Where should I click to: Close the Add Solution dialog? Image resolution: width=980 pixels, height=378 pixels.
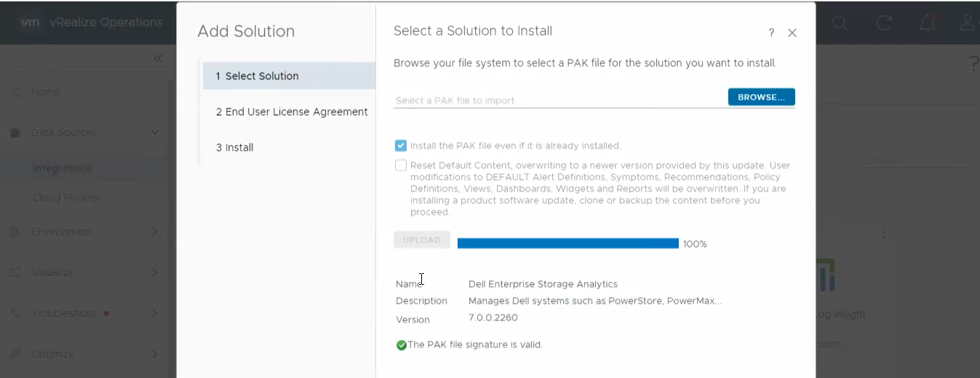(x=792, y=33)
